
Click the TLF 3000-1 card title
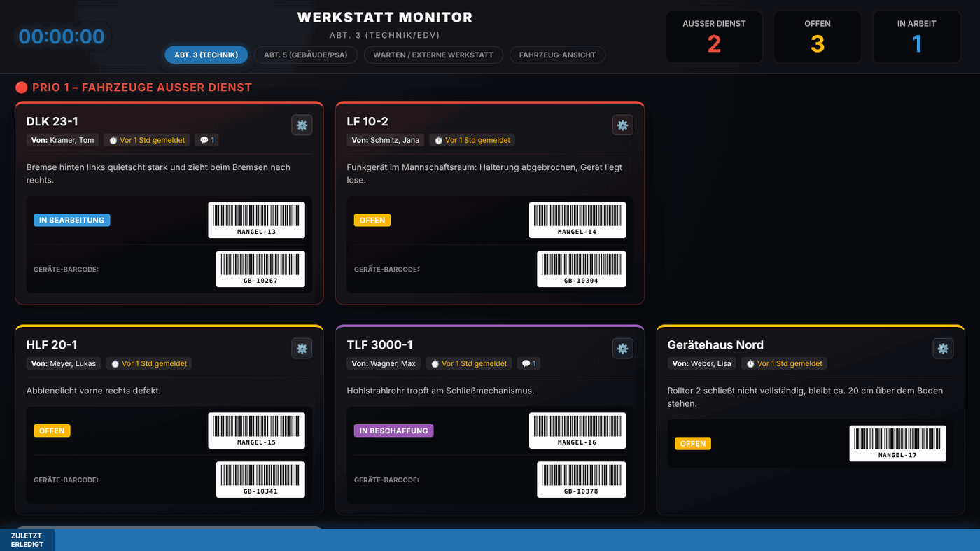pos(380,345)
